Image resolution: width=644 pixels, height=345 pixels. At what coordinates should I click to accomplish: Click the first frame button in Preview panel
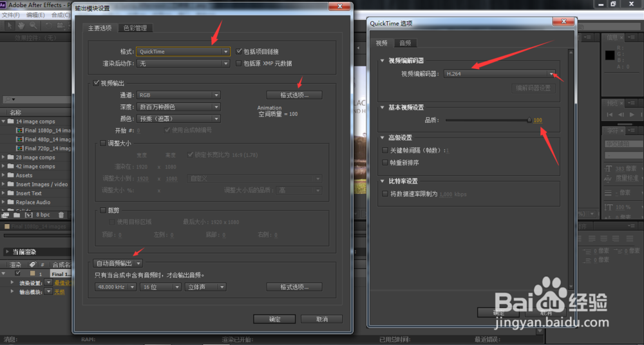click(x=610, y=115)
